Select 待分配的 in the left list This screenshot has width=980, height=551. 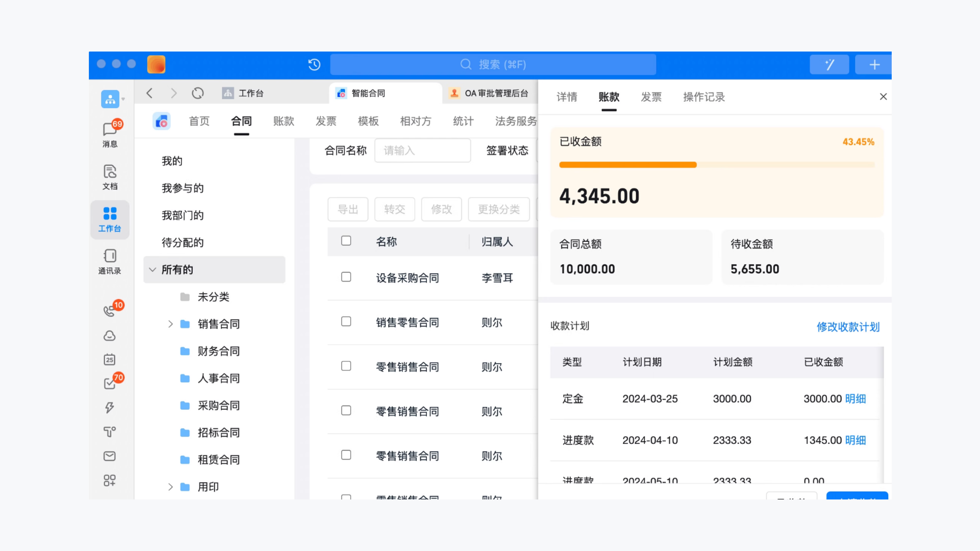click(x=183, y=243)
